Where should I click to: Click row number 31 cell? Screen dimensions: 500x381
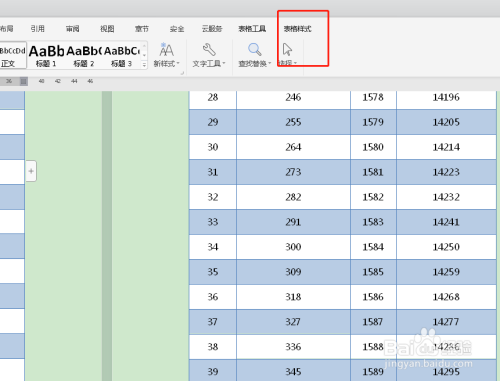[213, 172]
